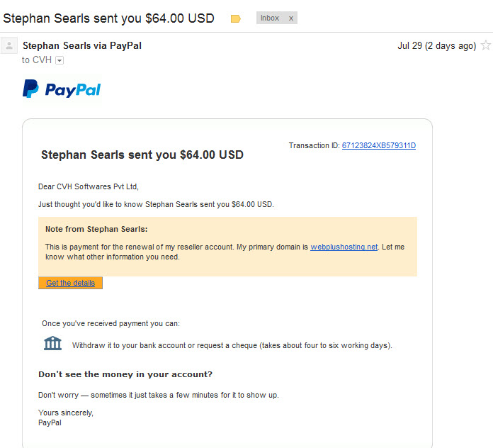Screen dimensions: 493x448
Task: Click the Inbox label tag
Action: pos(270,18)
